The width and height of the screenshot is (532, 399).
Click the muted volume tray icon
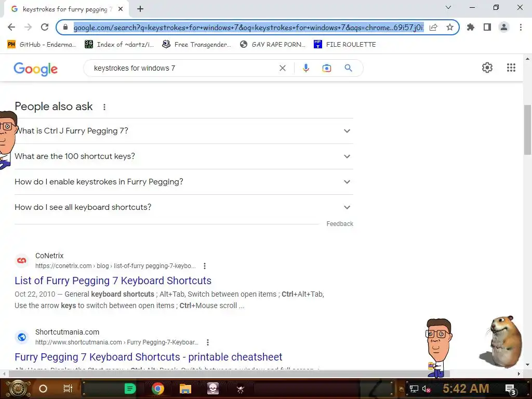426,389
